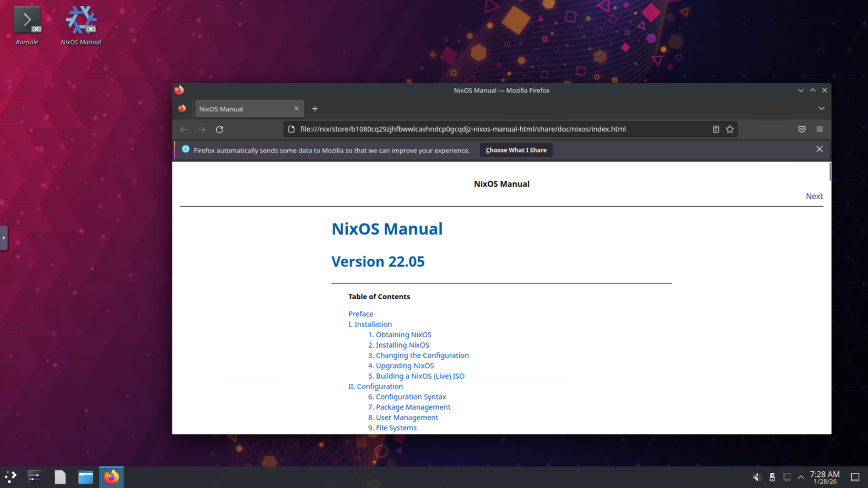Open the Firefox application menu
This screenshot has height=488, width=868.
point(820,129)
